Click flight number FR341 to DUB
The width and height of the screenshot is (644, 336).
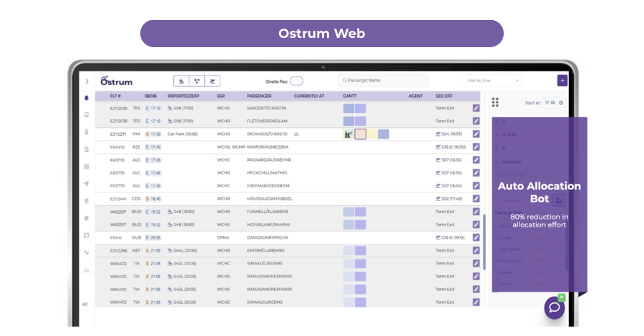click(115, 237)
